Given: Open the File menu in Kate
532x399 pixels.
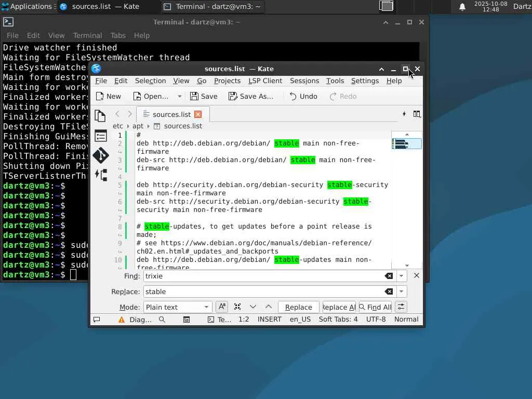Looking at the screenshot, I should coord(101,81).
